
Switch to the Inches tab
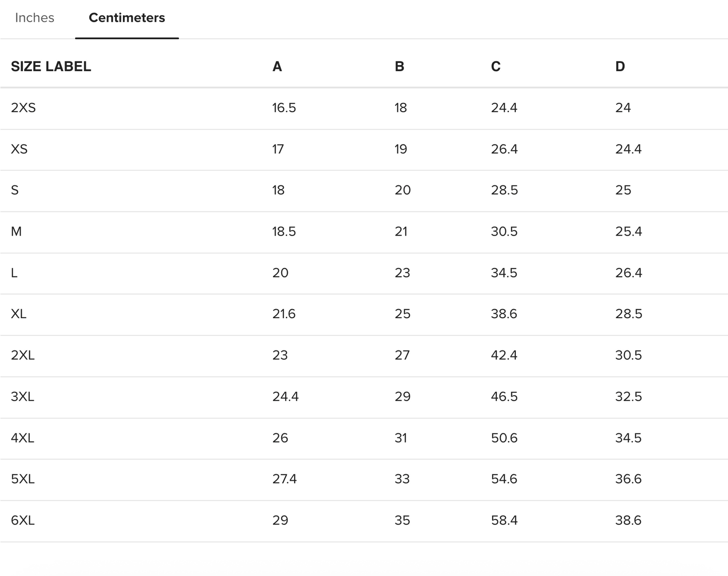[34, 18]
